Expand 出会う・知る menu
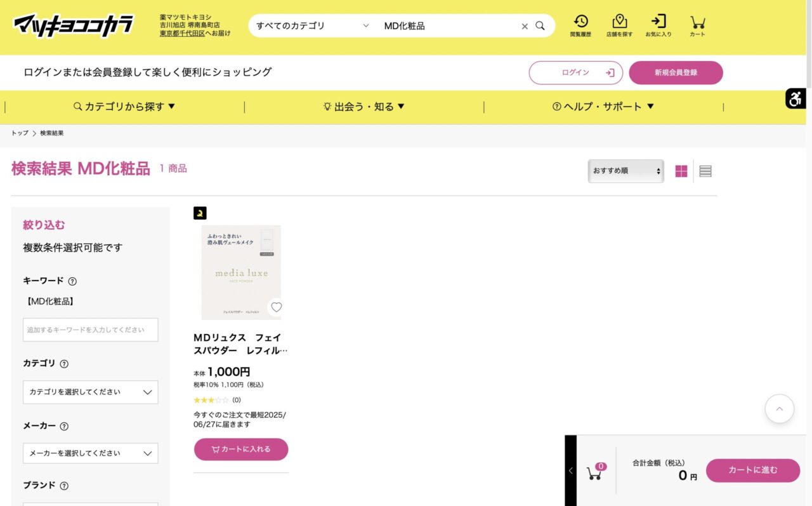Image resolution: width=812 pixels, height=506 pixels. (364, 107)
